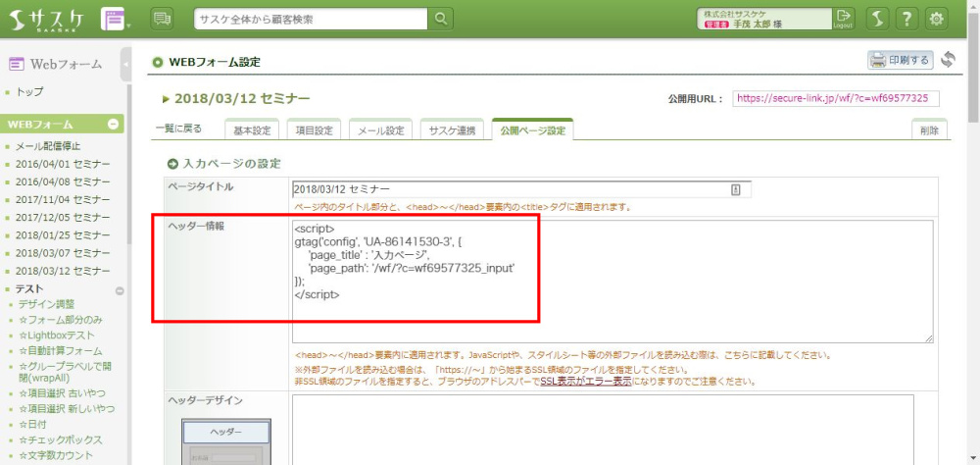Open ☆フォーム部分のみ form
The width and height of the screenshot is (980, 465).
click(60, 319)
